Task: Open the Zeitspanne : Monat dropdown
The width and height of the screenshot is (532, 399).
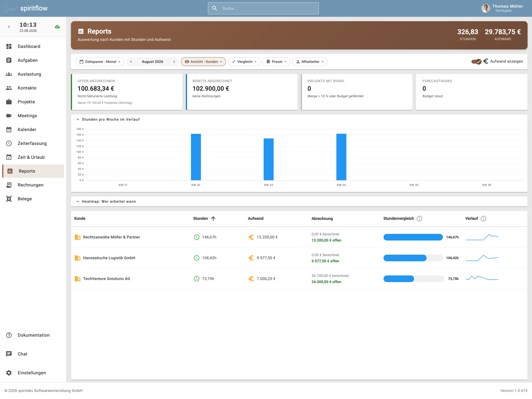Action: 100,62
